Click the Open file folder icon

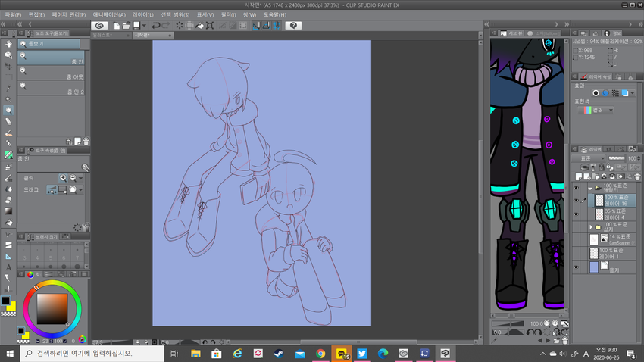point(126,26)
